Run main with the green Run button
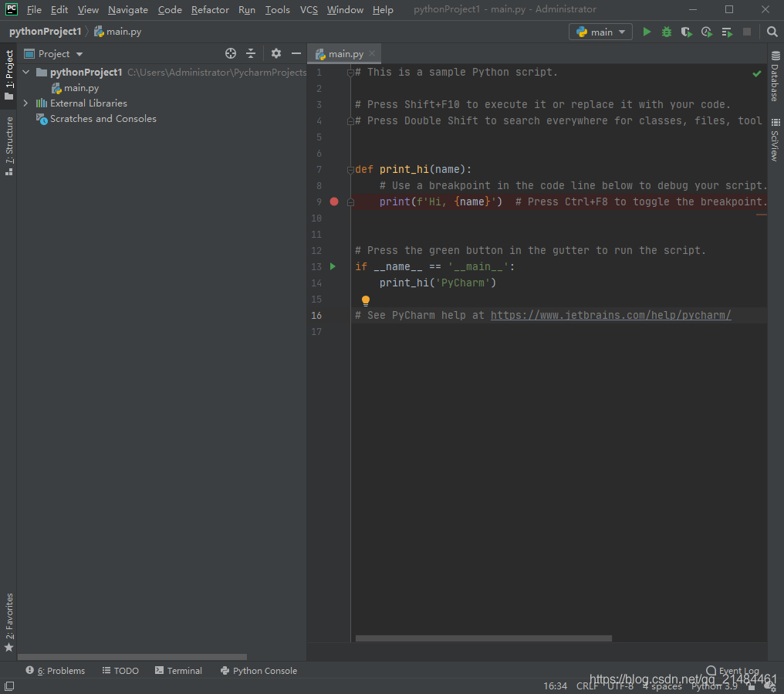 647,32
